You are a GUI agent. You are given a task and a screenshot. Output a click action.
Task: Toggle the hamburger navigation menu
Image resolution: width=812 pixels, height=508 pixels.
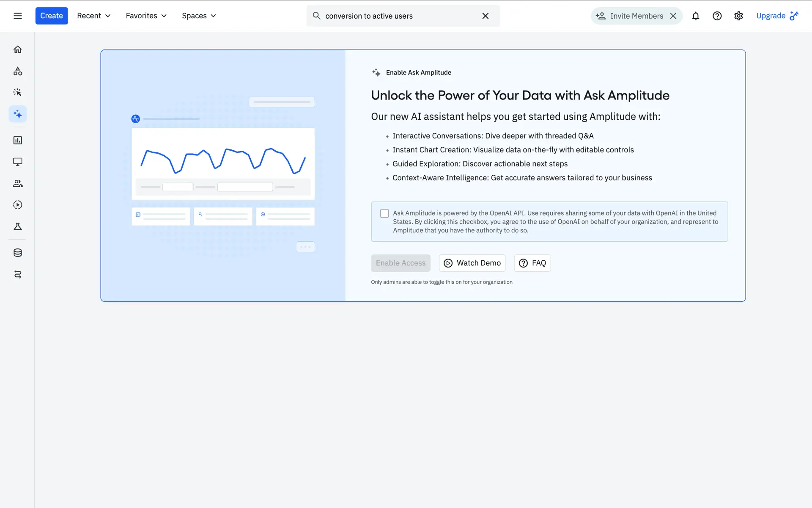coord(17,16)
